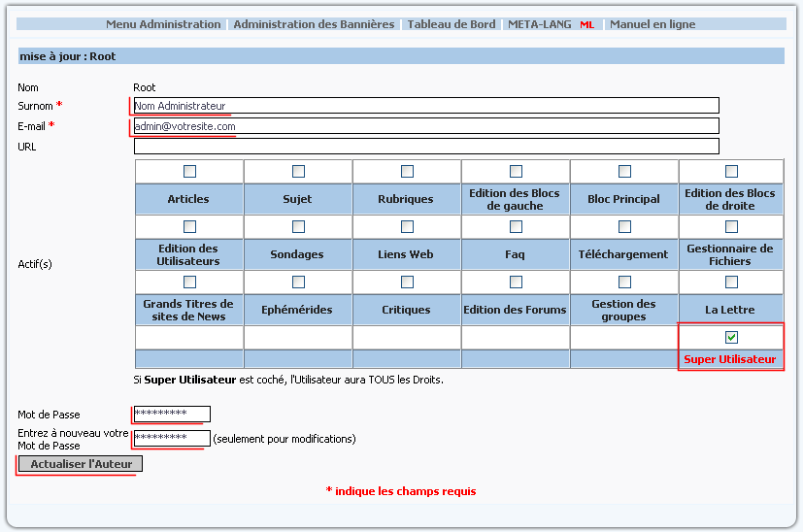
Task: Enable the Ephémérides checkbox
Action: tap(298, 282)
